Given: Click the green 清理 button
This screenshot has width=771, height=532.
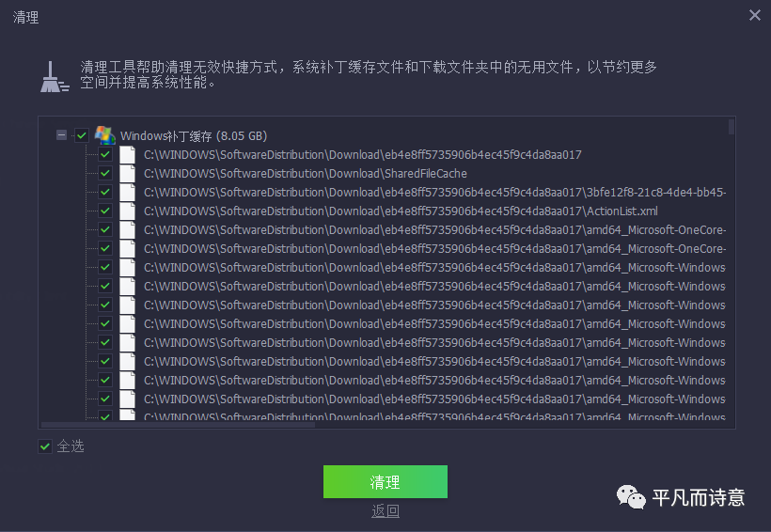Looking at the screenshot, I should [385, 482].
